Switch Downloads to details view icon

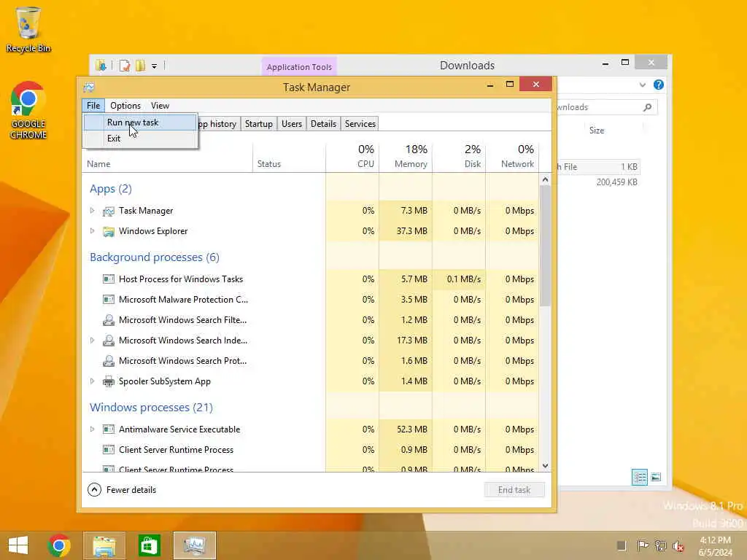[x=639, y=477]
